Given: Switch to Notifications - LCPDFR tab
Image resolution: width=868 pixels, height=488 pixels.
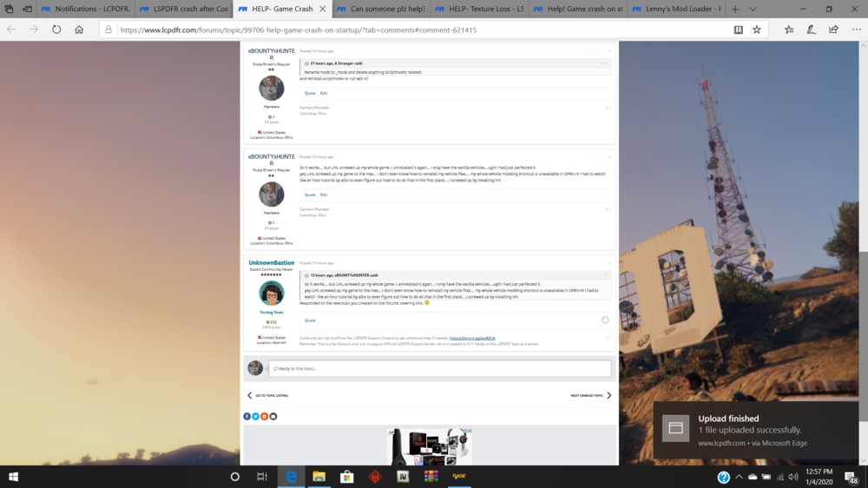Looking at the screenshot, I should coord(86,9).
